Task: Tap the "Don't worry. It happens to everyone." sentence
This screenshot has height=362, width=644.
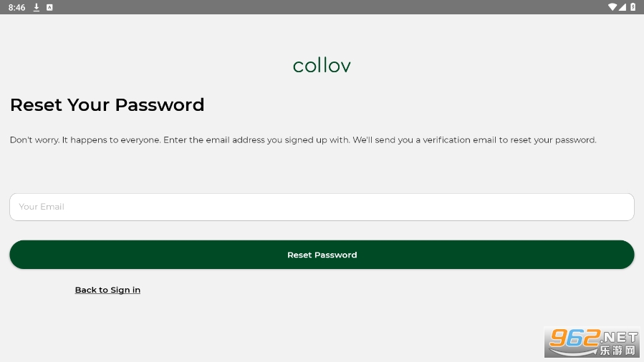Action: tap(85, 140)
